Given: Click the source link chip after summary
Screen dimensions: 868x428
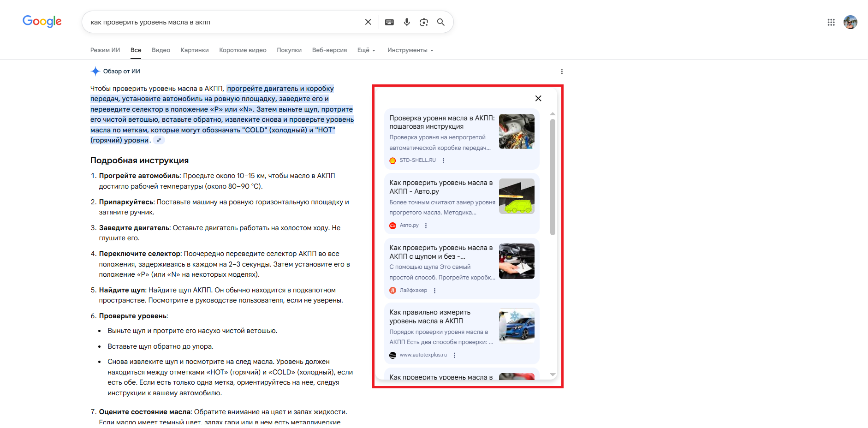Looking at the screenshot, I should coord(159,140).
